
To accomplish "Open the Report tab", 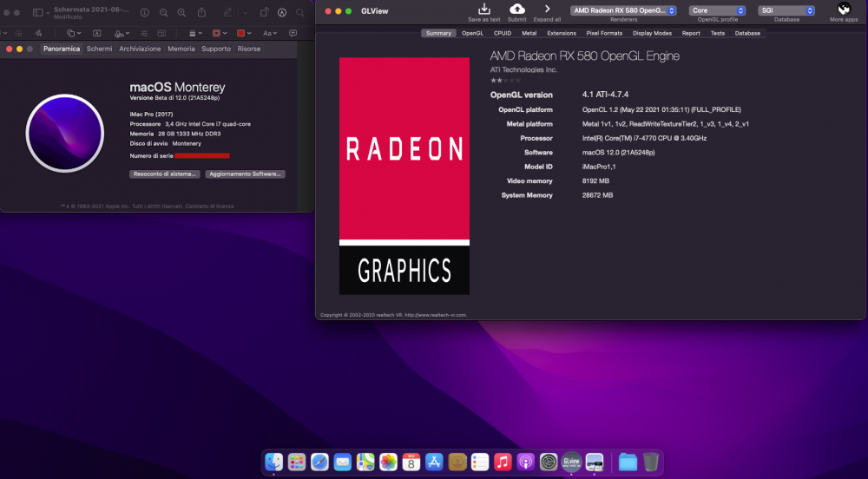I will (691, 33).
